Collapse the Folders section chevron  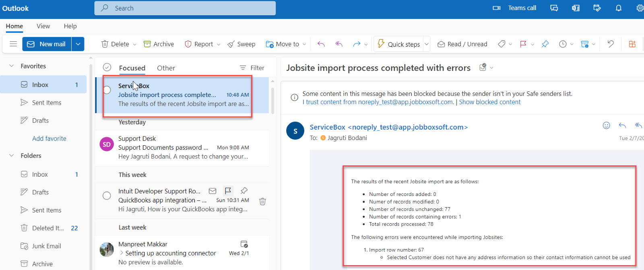(x=12, y=156)
